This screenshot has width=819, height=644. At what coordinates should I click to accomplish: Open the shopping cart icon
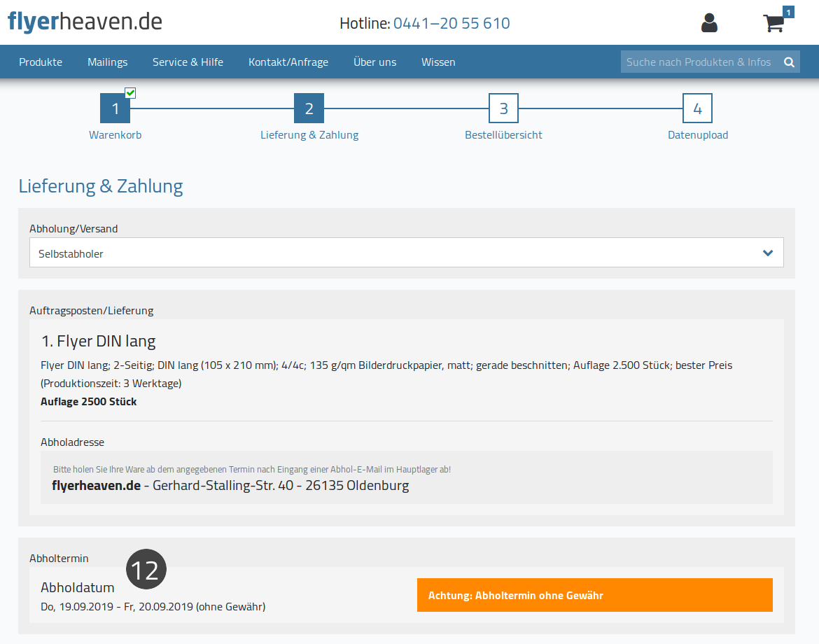(x=773, y=24)
